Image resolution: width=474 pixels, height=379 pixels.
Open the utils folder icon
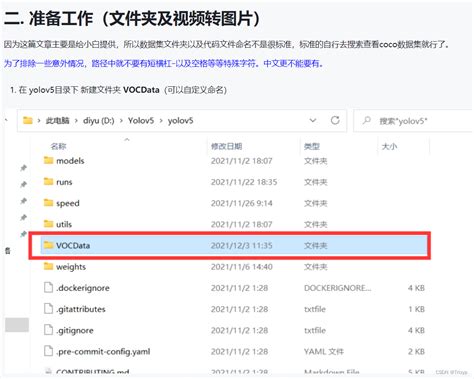[49, 224]
